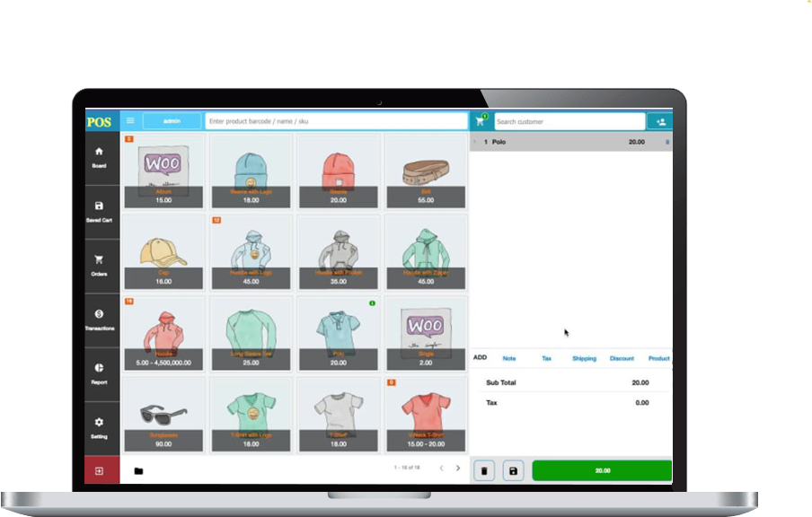
Task: Open the Report pie chart icon
Action: click(x=99, y=368)
